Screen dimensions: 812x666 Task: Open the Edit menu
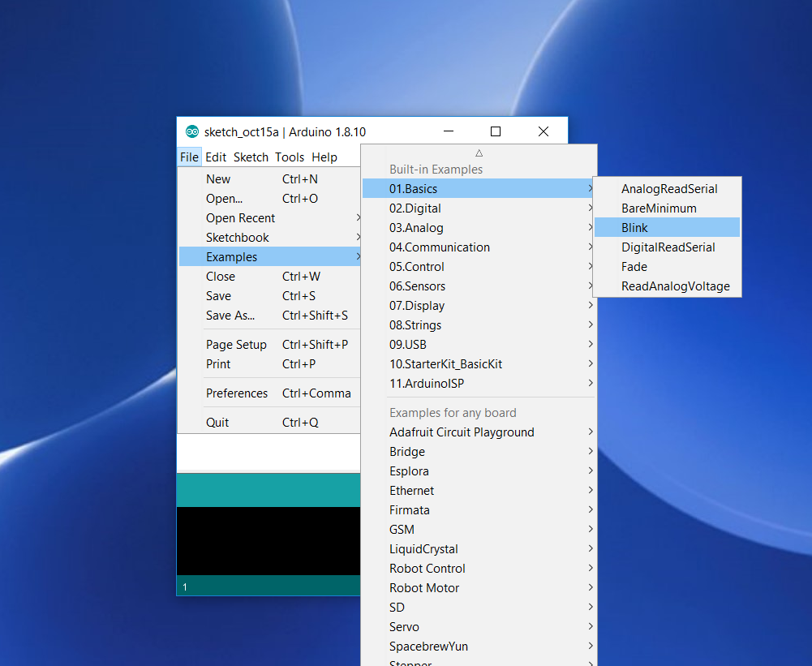click(216, 157)
